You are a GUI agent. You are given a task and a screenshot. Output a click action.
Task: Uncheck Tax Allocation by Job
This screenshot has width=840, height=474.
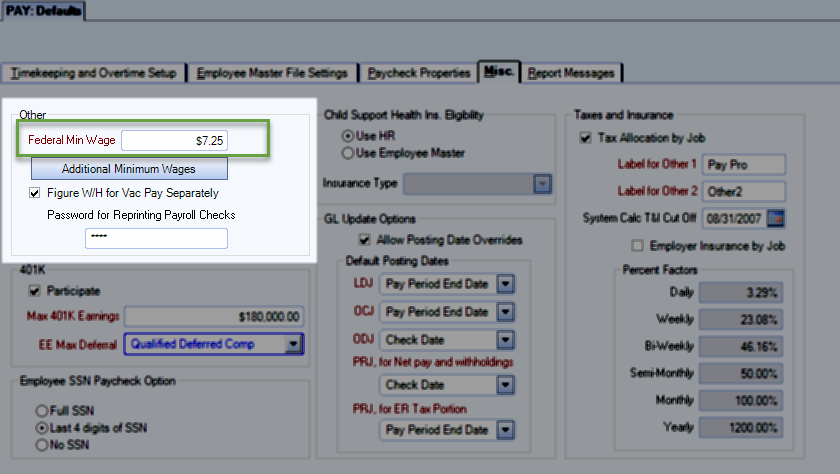(585, 138)
